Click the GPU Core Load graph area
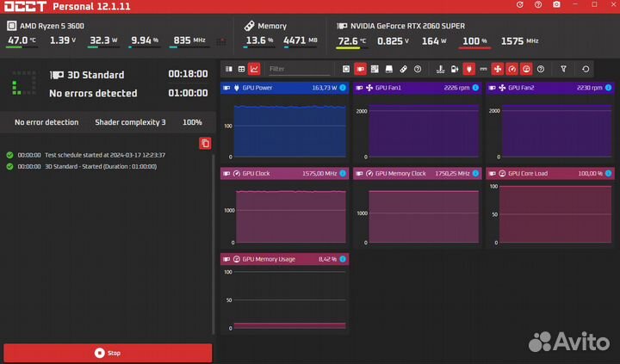 click(x=550, y=213)
